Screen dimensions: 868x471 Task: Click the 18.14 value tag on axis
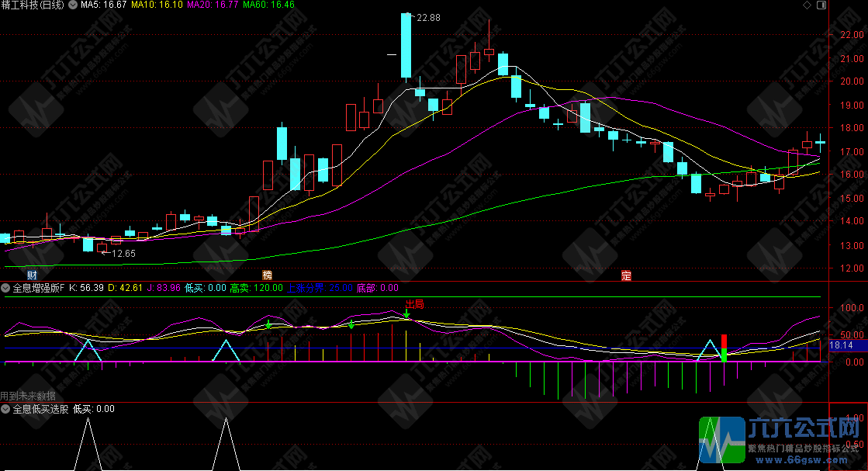coord(842,345)
